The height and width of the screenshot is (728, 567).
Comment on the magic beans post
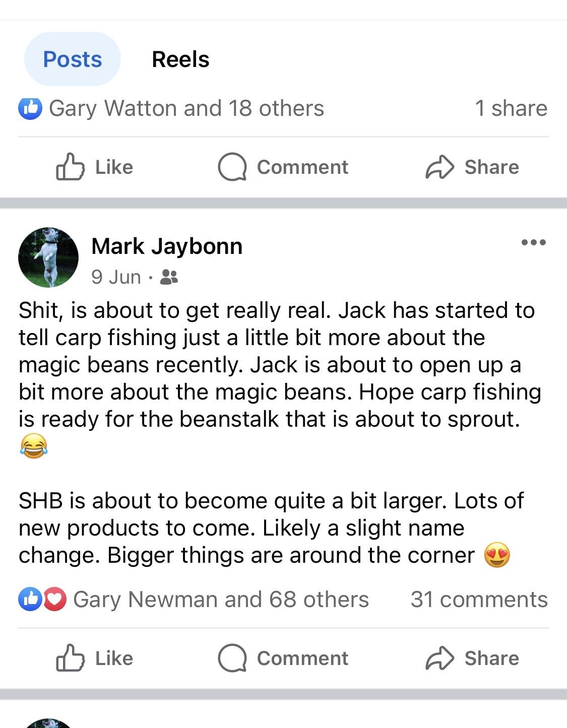pos(283,658)
